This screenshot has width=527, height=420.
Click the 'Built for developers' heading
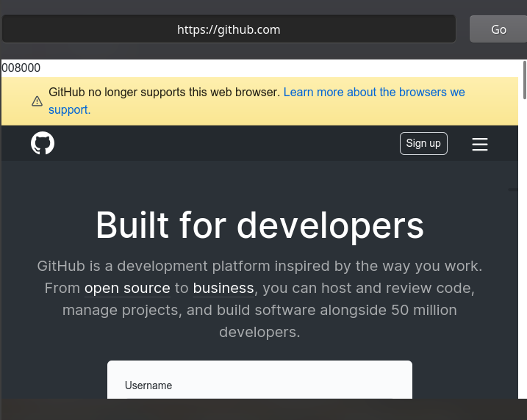259,226
